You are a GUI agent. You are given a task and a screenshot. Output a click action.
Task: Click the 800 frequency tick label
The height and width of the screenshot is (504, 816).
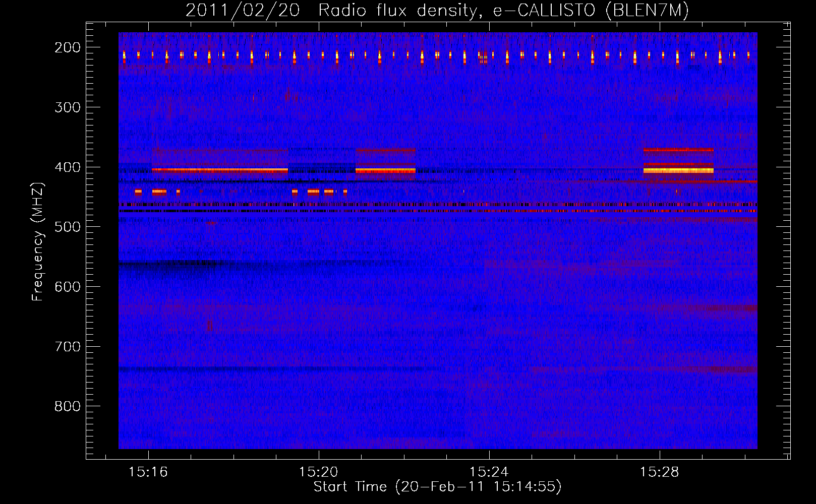pos(68,406)
